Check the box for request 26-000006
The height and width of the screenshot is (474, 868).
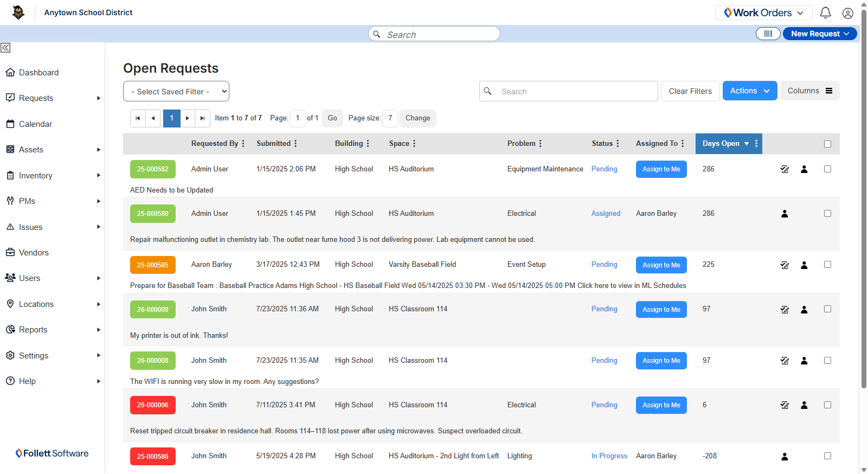coord(827,405)
